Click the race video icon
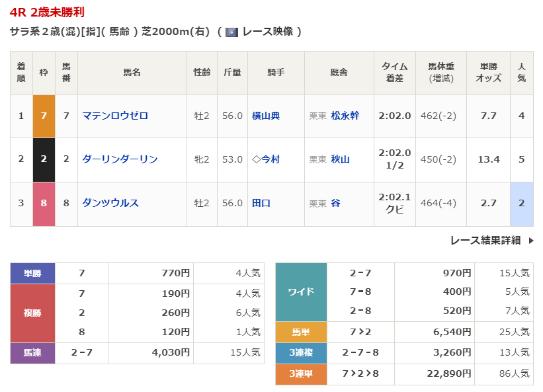 click(x=231, y=32)
